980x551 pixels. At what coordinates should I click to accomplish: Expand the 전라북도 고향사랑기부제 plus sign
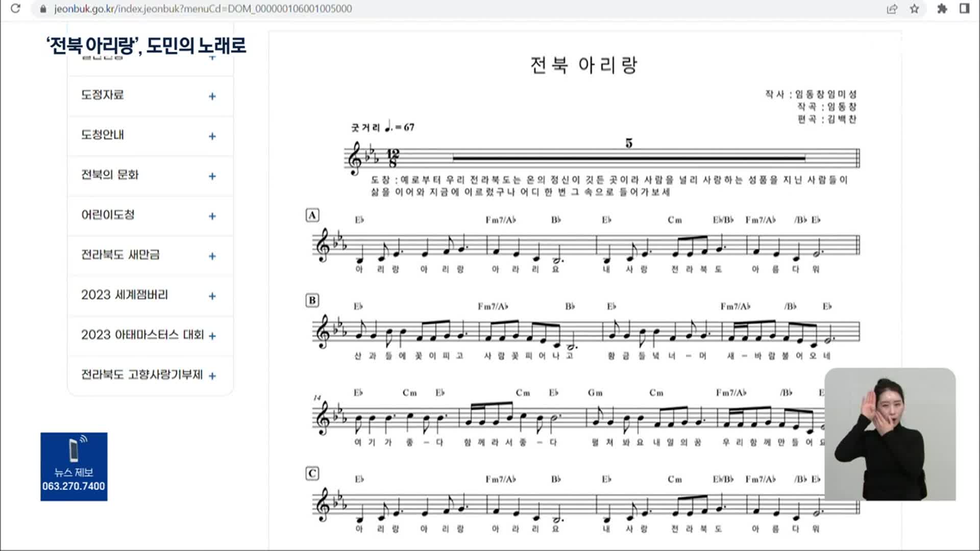click(x=212, y=376)
